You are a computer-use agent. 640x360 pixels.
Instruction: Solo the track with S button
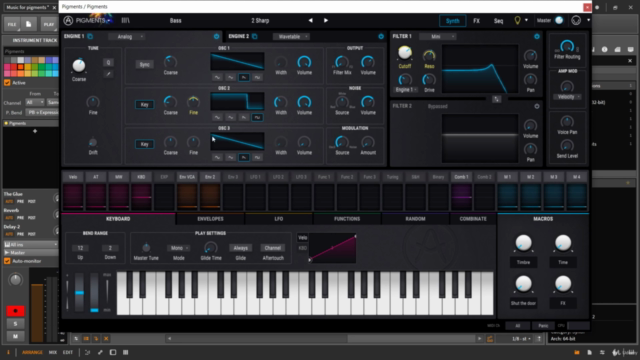click(16, 324)
